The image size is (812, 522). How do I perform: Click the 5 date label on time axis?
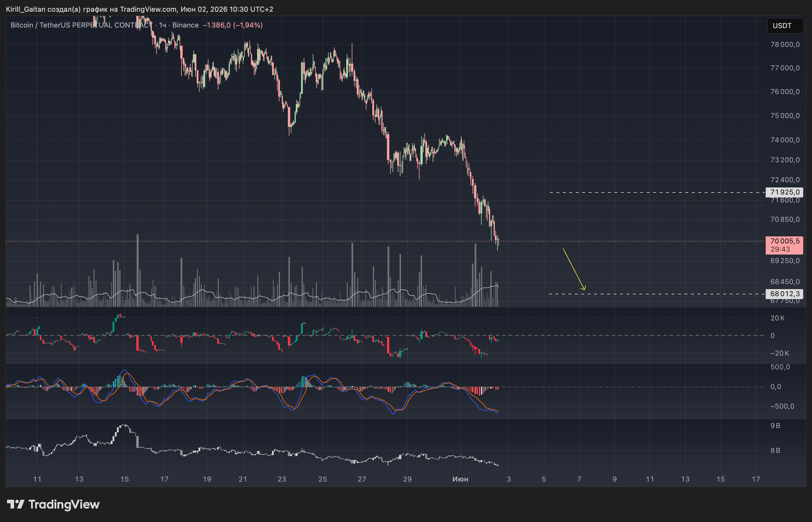pyautogui.click(x=544, y=479)
